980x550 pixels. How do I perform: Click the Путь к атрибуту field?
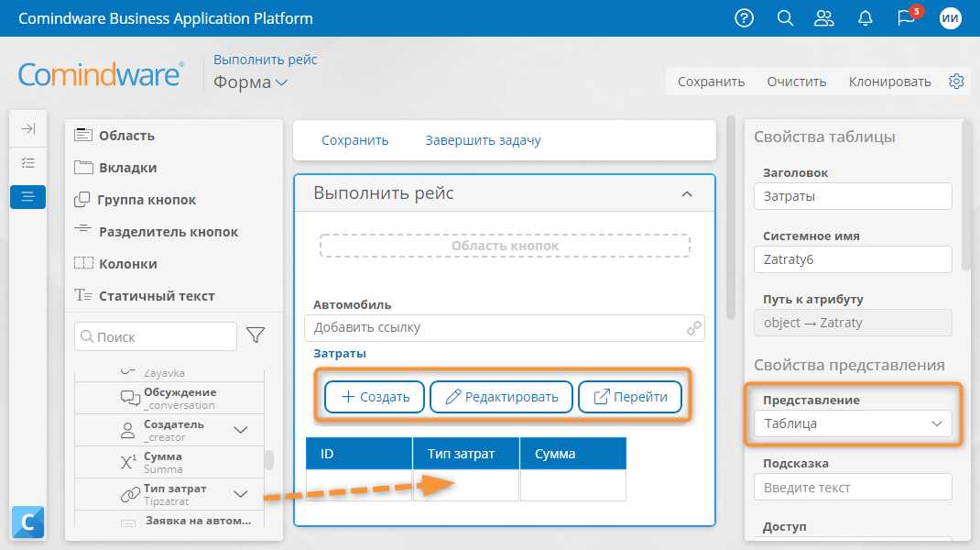tap(853, 323)
